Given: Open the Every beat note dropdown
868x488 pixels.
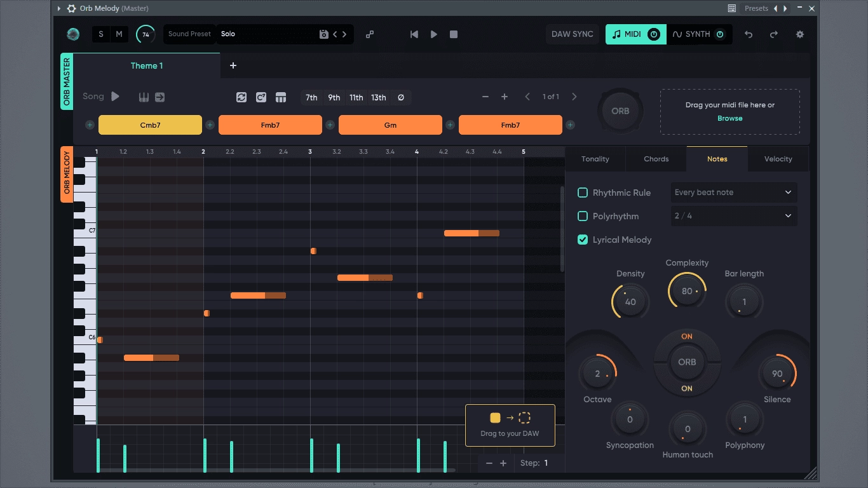Looking at the screenshot, I should 733,193.
